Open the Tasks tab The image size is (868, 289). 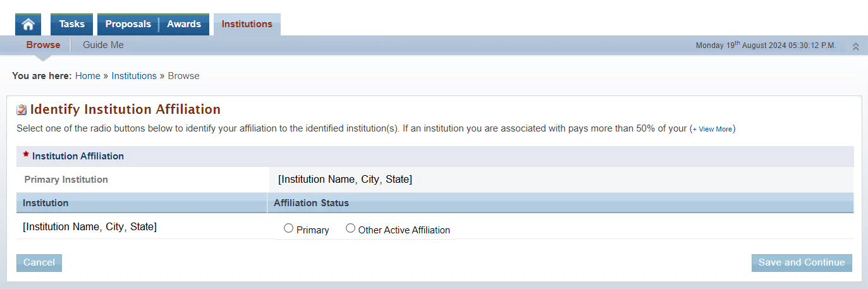click(71, 25)
